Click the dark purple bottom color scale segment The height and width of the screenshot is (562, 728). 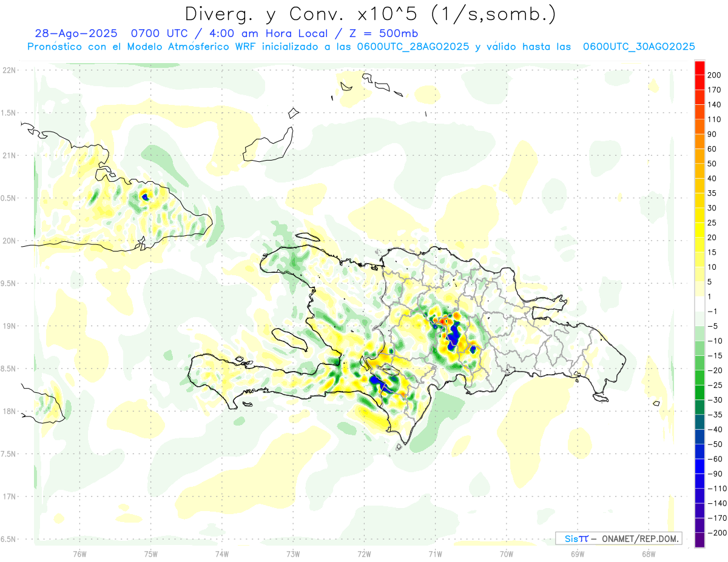pos(699,540)
